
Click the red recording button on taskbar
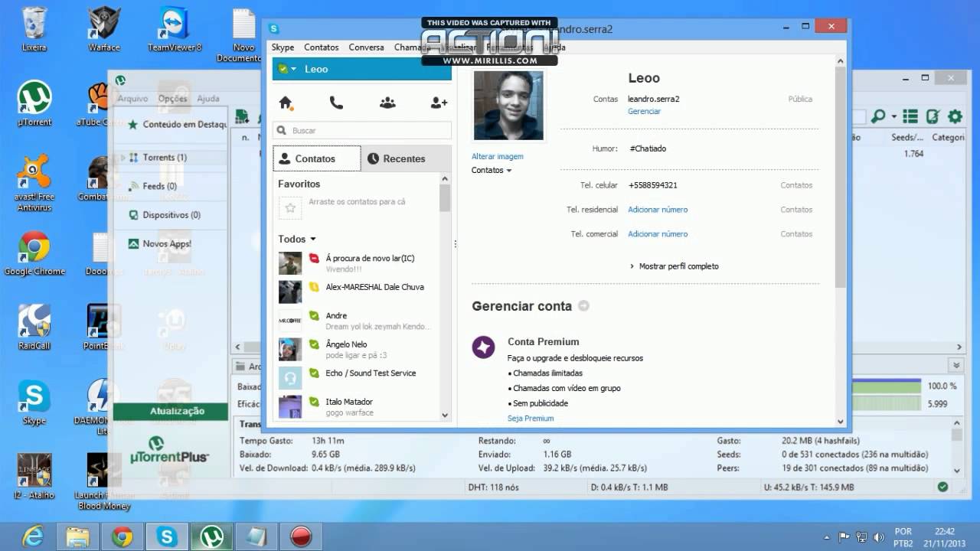pyautogui.click(x=301, y=536)
